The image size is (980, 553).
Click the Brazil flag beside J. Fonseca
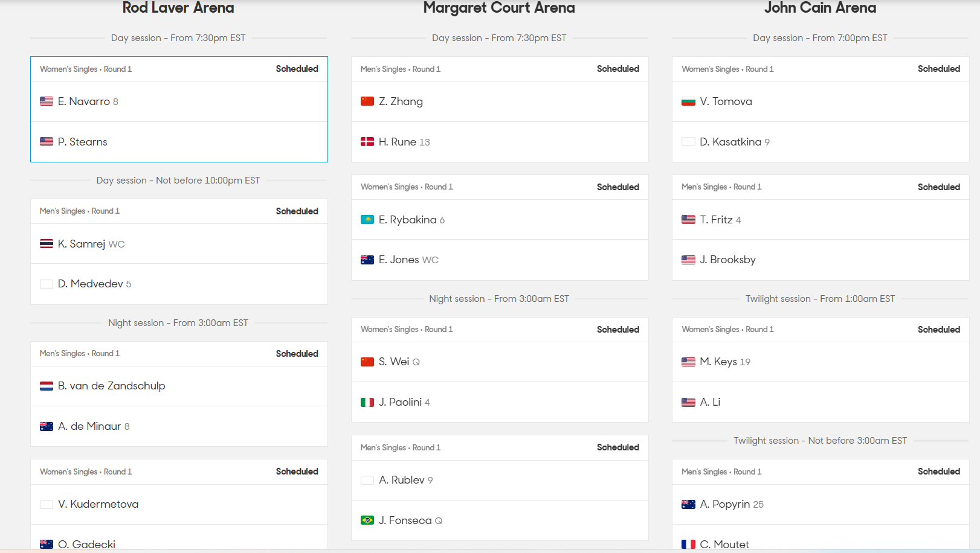[367, 520]
